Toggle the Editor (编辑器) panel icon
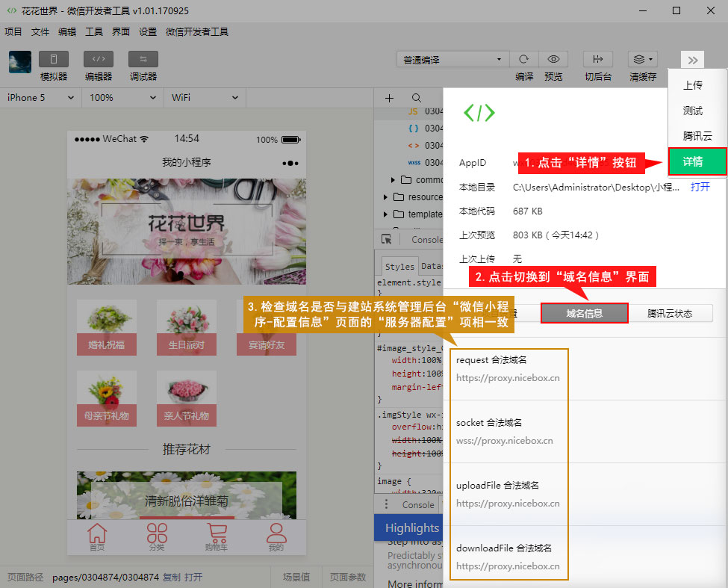728x588 pixels. coord(98,60)
